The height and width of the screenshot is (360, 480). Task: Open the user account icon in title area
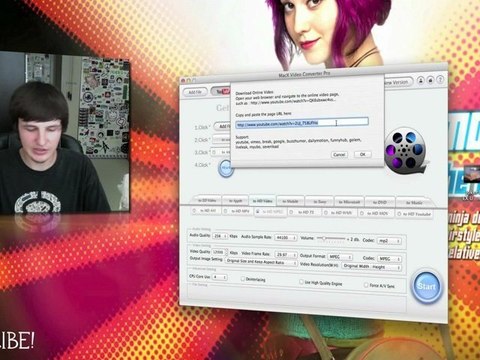point(421,80)
